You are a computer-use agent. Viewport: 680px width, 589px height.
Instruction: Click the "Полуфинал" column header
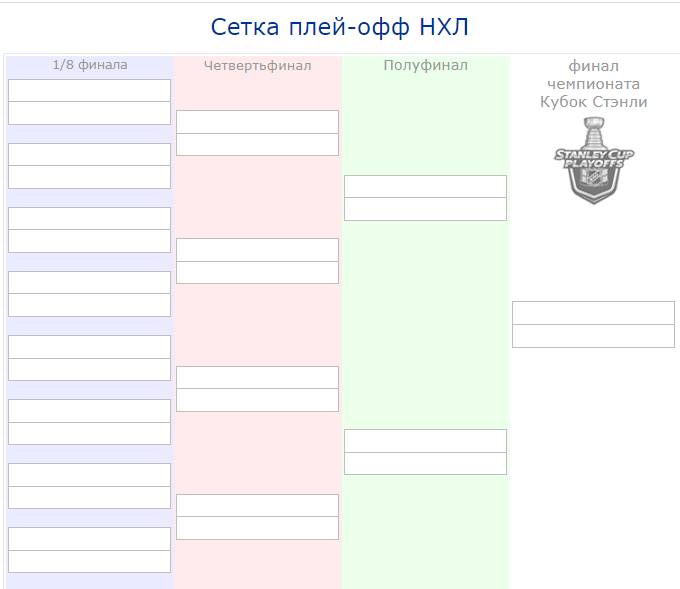point(425,66)
